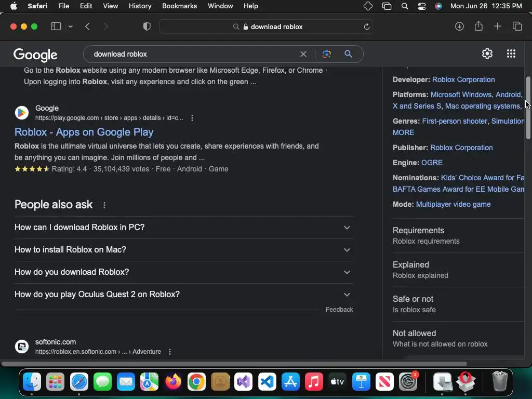Open Control Center in menu bar
Screen dimensions: 532x399
point(421,6)
